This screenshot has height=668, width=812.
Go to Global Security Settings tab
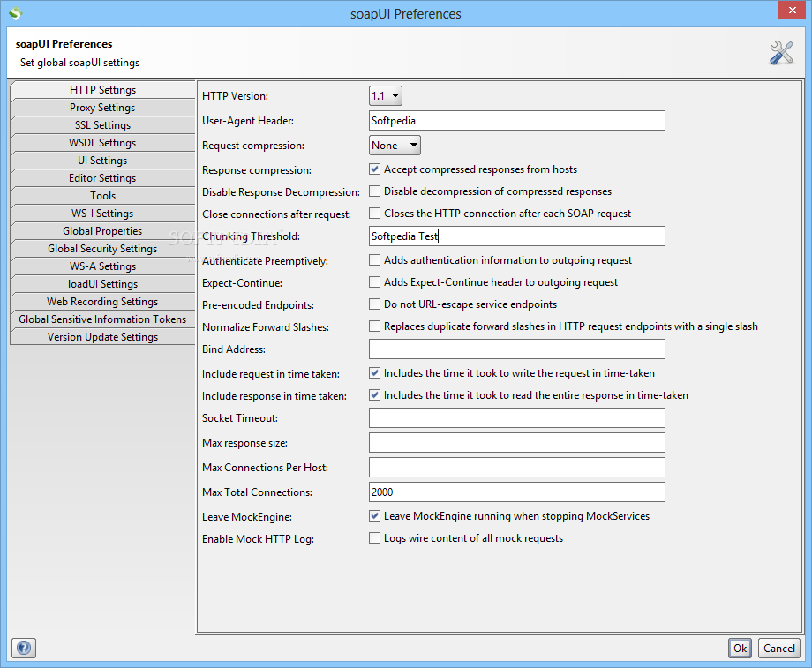pos(102,248)
